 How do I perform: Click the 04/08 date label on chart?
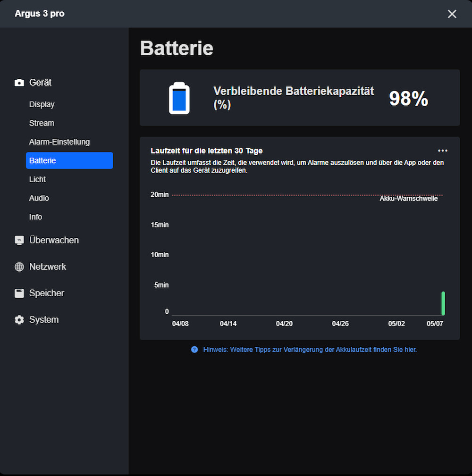[180, 324]
